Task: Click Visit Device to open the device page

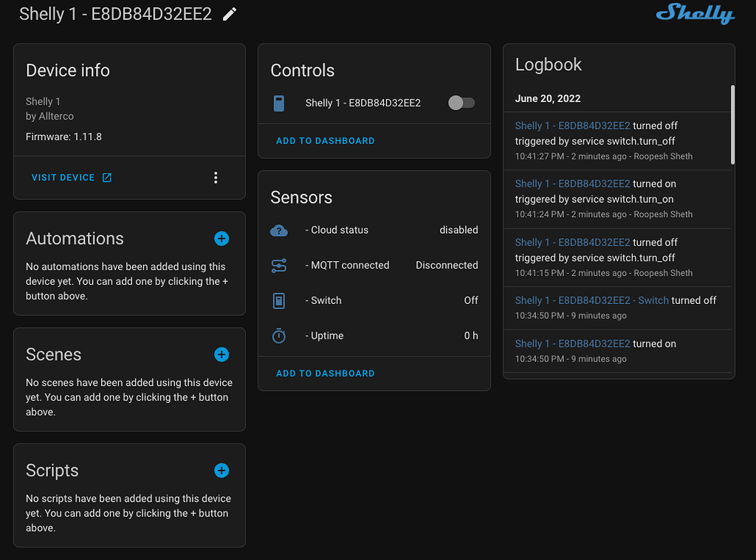Action: pos(64,177)
